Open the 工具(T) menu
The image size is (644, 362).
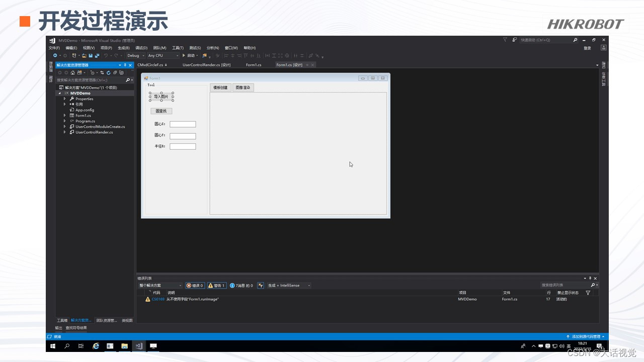point(178,48)
